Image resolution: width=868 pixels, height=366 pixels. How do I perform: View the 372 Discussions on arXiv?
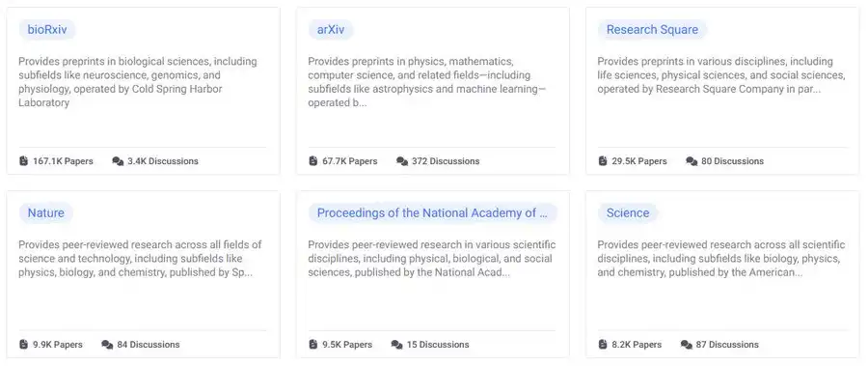pyautogui.click(x=445, y=161)
